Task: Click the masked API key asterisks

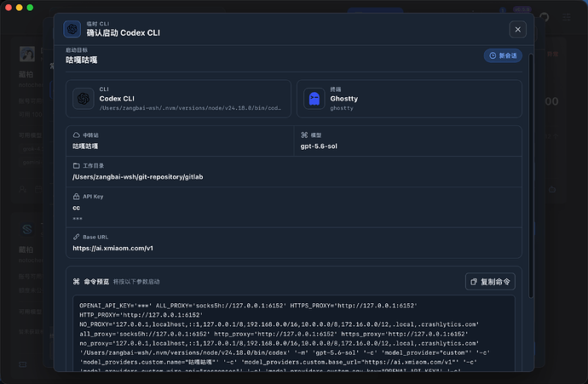Action: click(x=78, y=219)
